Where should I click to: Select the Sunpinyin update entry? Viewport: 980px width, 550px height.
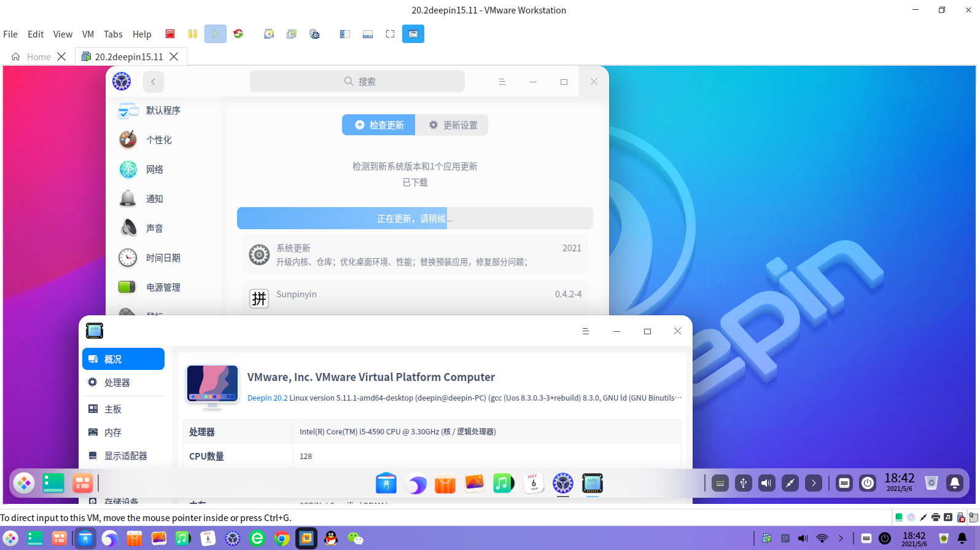pos(415,298)
